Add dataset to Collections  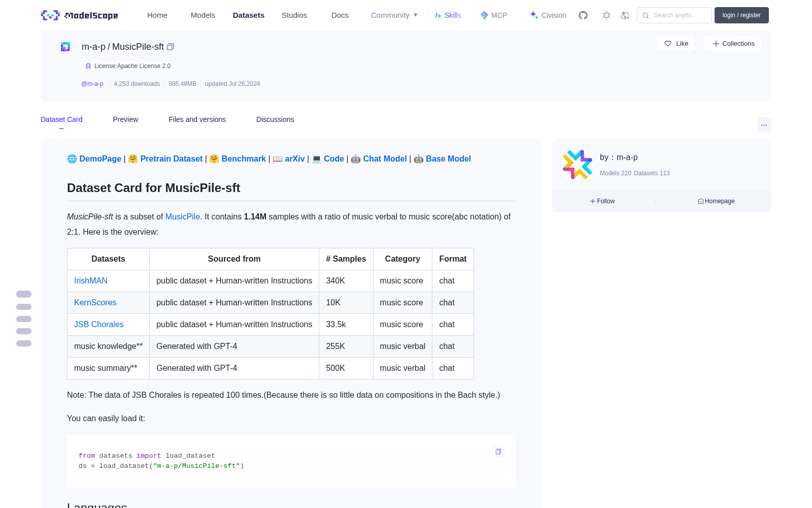[x=733, y=44]
